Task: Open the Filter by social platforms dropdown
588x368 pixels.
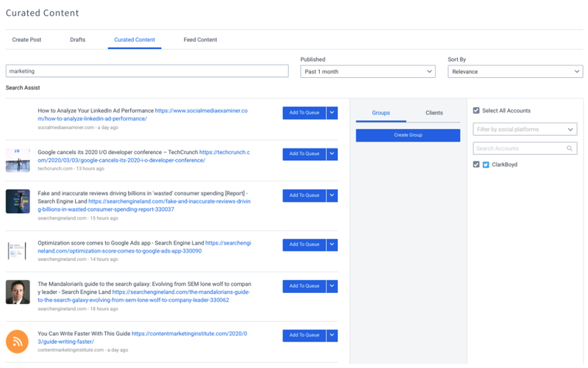Action: coord(525,129)
